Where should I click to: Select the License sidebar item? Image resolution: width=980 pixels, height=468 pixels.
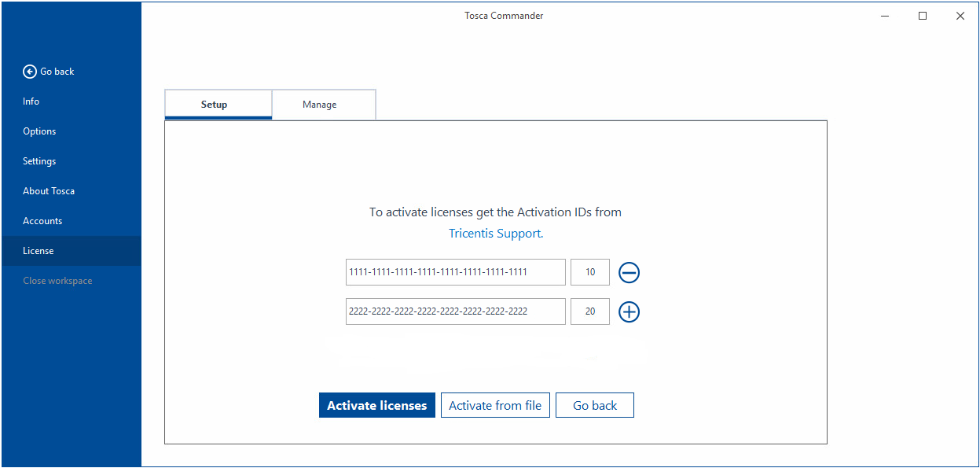coord(39,251)
